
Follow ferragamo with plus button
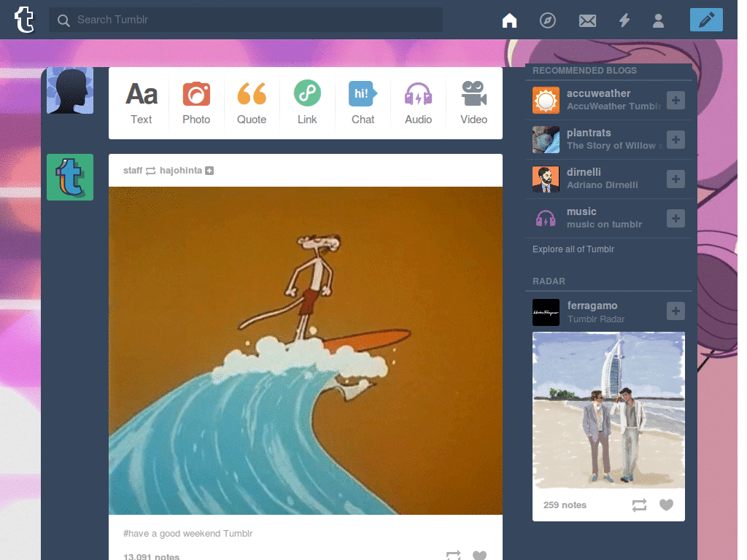click(x=676, y=311)
